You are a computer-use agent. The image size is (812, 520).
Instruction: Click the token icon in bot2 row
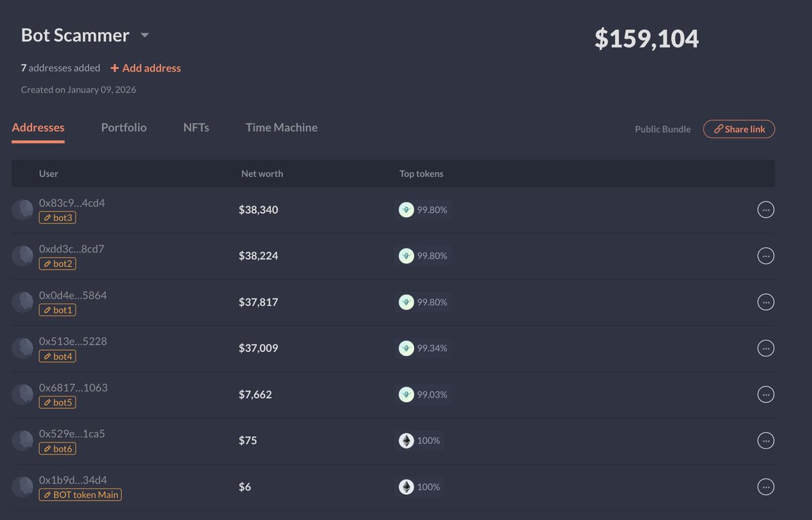[x=406, y=256]
